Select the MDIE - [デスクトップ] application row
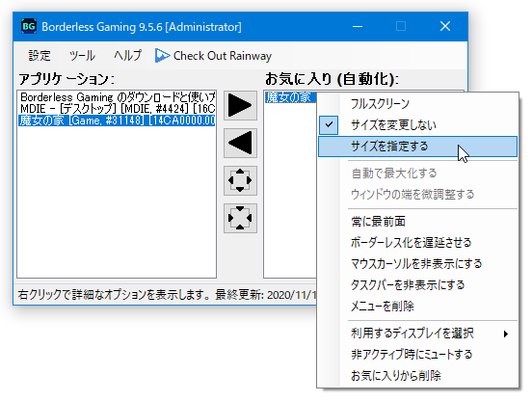Image resolution: width=532 pixels, height=401 pixels. pyautogui.click(x=117, y=109)
